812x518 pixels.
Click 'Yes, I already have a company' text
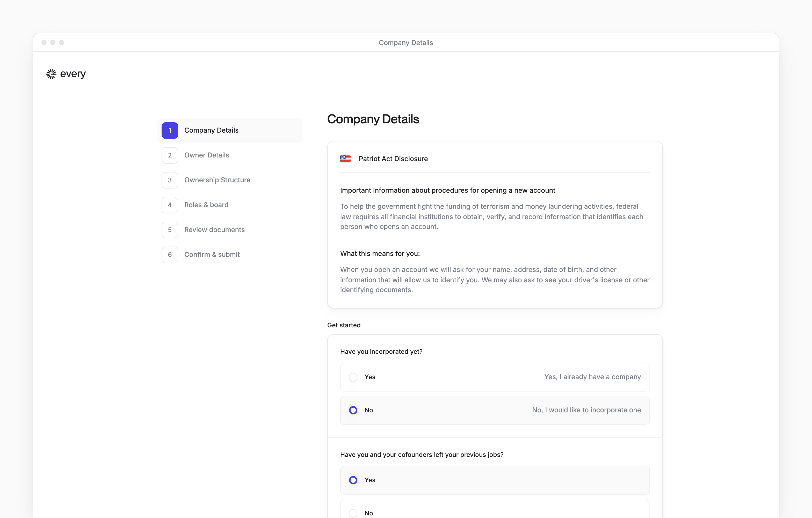(592, 377)
